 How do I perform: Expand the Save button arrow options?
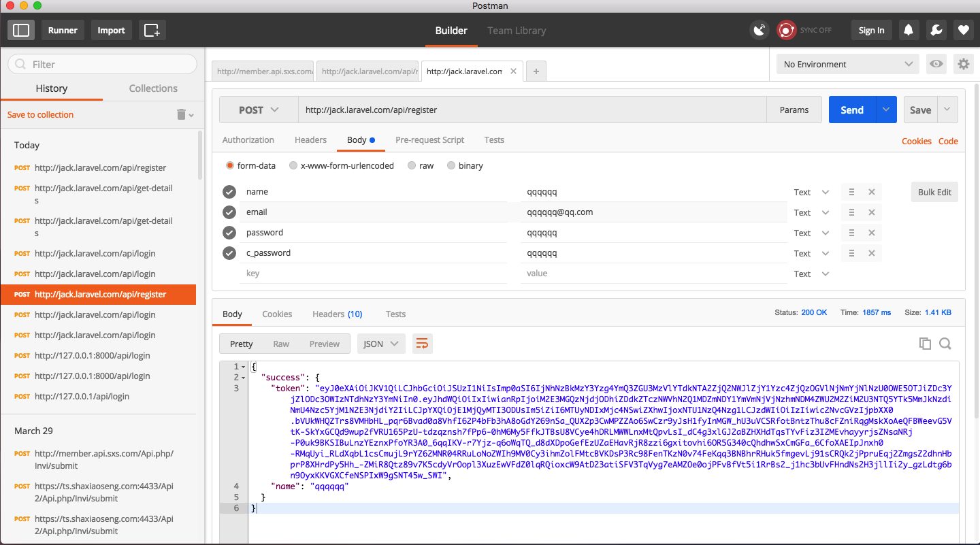(948, 110)
